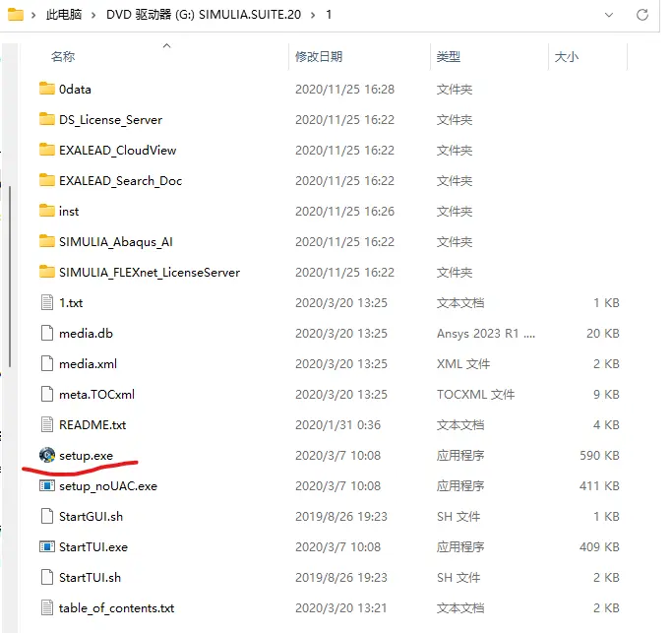Click the SIMULIA_FLEXnet_LicenseServer folder icon
The height and width of the screenshot is (633, 672).
coord(46,272)
